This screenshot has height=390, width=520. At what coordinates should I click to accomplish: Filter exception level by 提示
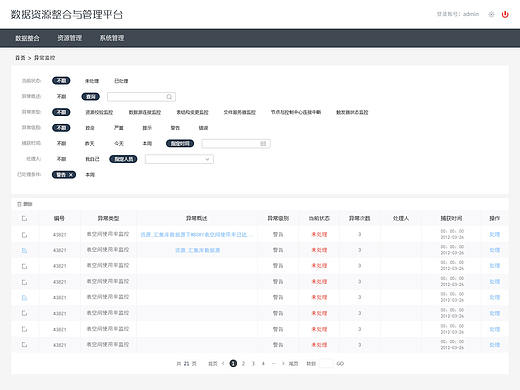147,128
